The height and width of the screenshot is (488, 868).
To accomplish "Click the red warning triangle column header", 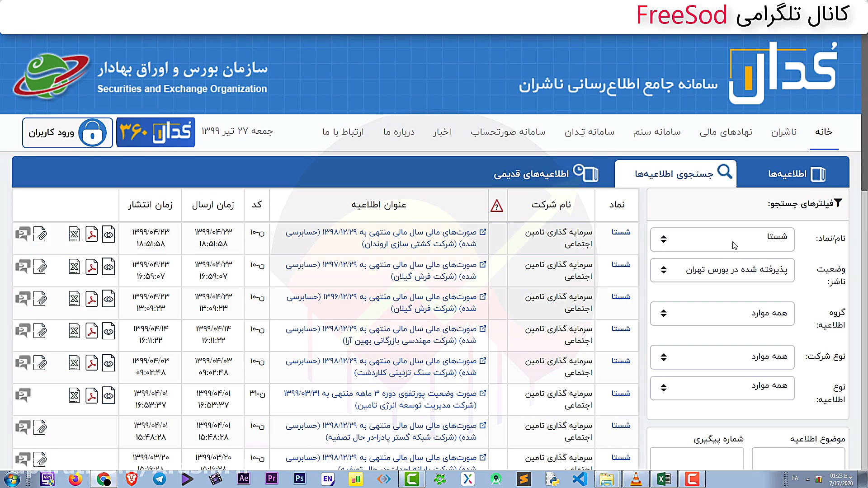I will 497,206.
